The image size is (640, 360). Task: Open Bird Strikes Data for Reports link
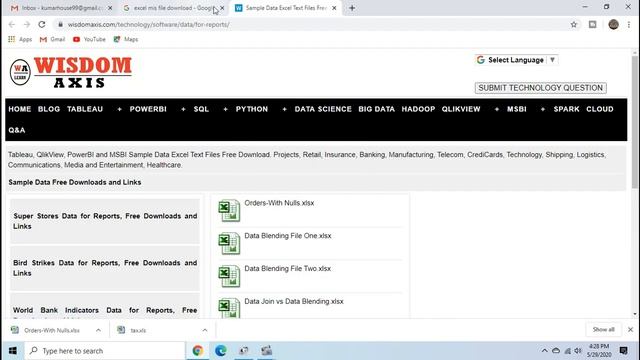pyautogui.click(x=105, y=268)
